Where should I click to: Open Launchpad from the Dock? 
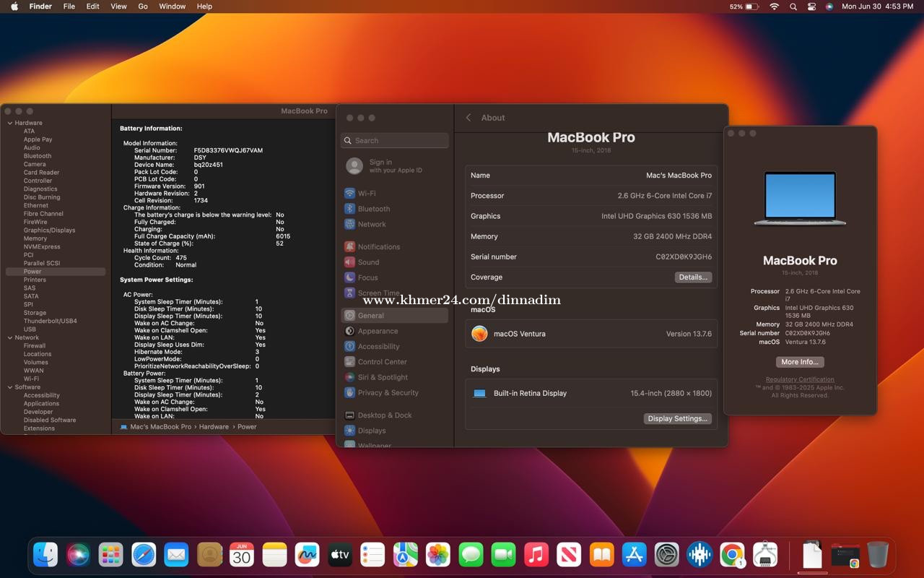(x=110, y=555)
